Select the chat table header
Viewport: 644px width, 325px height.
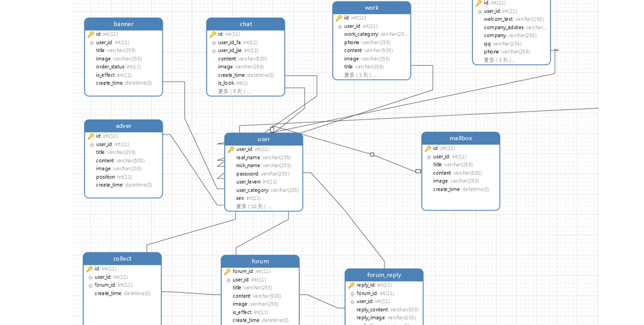click(246, 24)
